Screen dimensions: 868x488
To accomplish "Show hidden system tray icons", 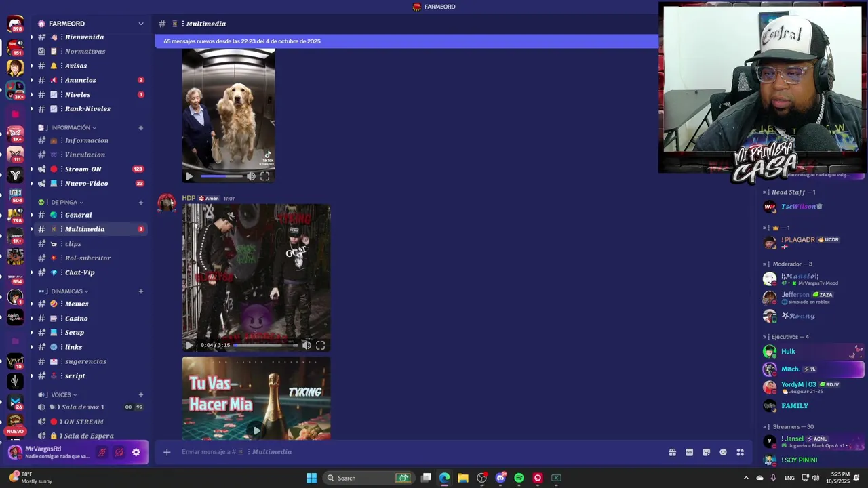I will (746, 478).
